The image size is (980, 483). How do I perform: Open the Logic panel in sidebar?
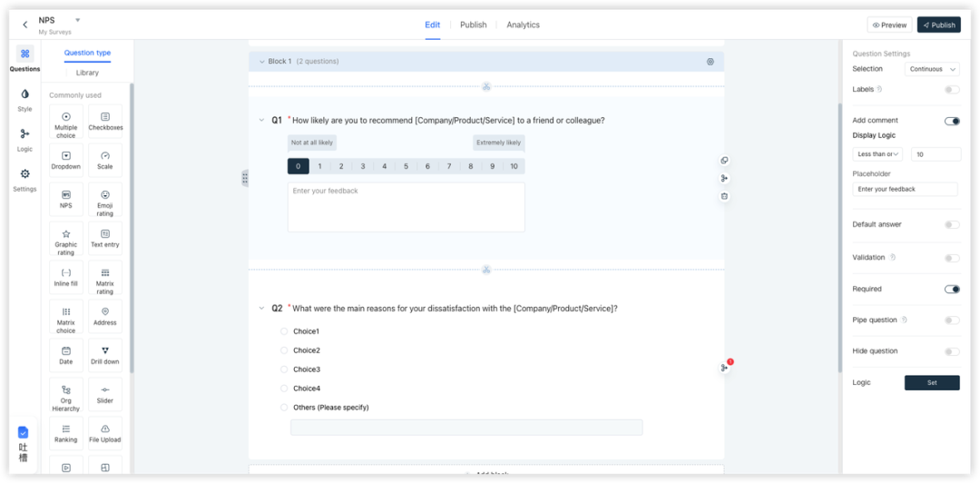pyautogui.click(x=24, y=138)
